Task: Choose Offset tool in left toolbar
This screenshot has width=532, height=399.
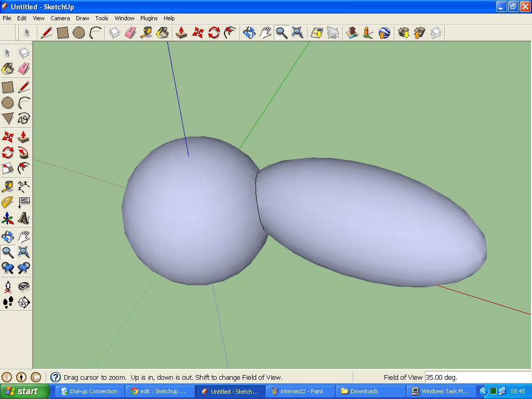Action: [x=24, y=168]
